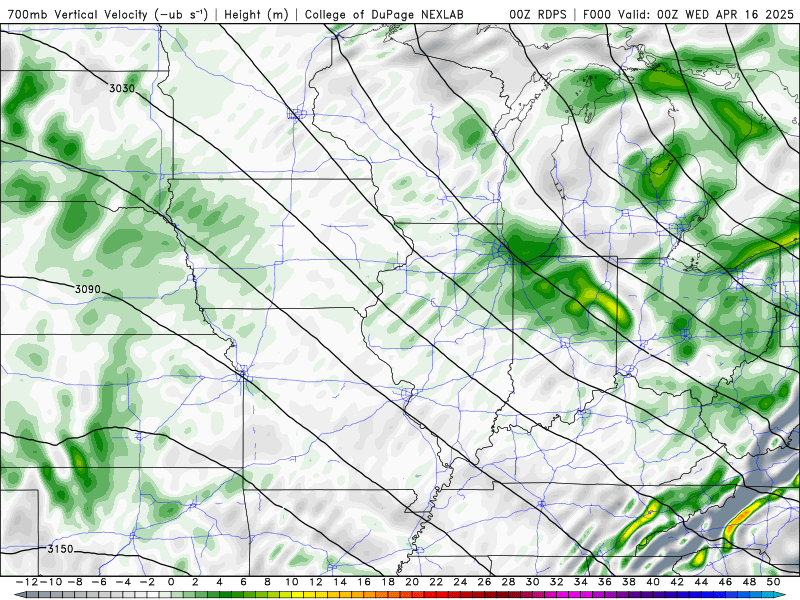Click the 46 value on the color scale
Viewport: 800px width, 600px height.
pyautogui.click(x=726, y=582)
